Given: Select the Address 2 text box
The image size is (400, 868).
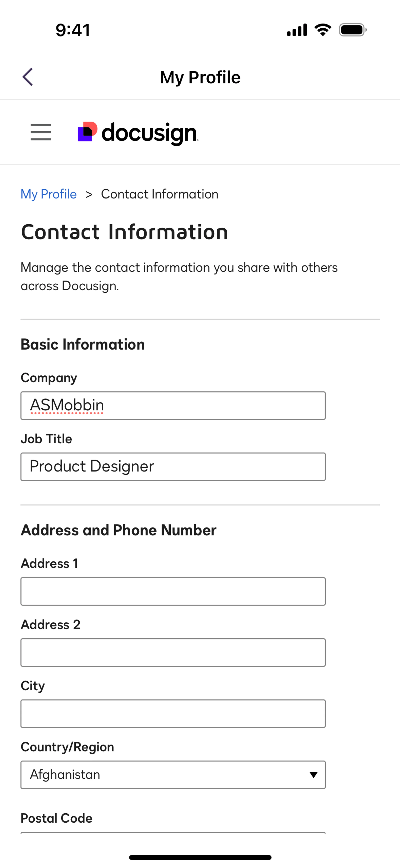Looking at the screenshot, I should [173, 652].
